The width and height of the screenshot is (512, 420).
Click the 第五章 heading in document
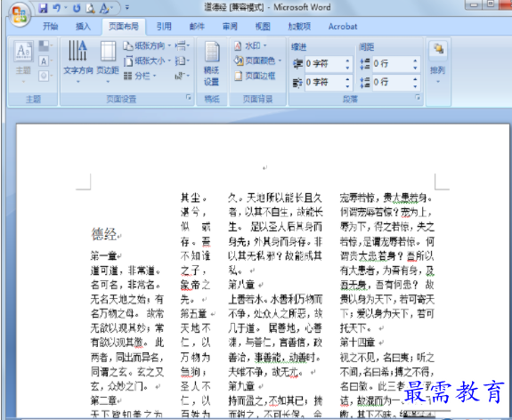(x=193, y=314)
